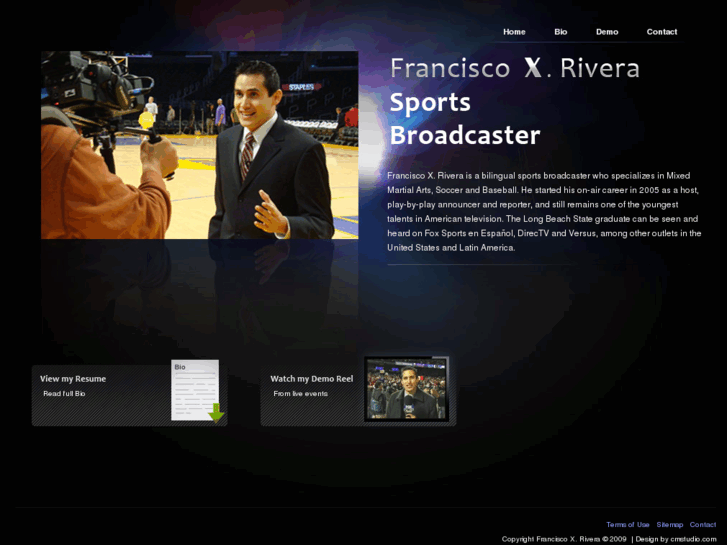Viewport: 727px width, 545px height.
Task: Open the demo reel video thumbnail
Action: (x=407, y=389)
